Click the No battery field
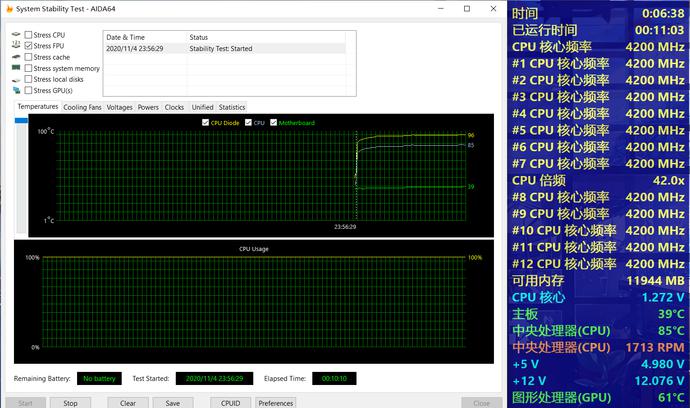Screen dimensions: 690x408 (99, 379)
